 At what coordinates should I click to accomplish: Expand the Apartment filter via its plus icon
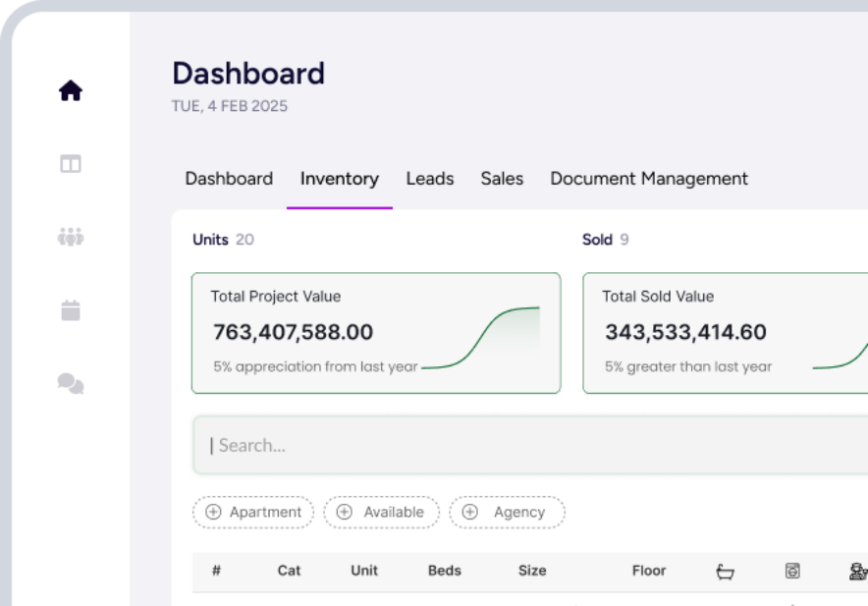(x=215, y=512)
